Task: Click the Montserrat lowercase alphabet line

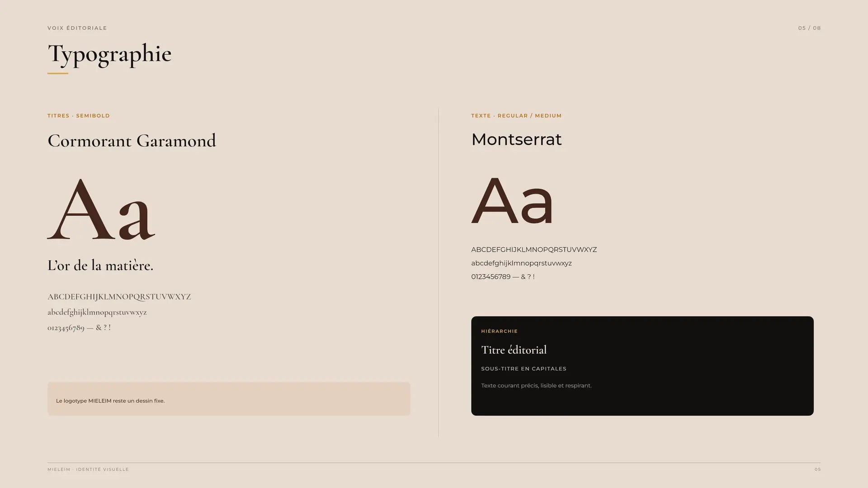Action: click(x=521, y=263)
